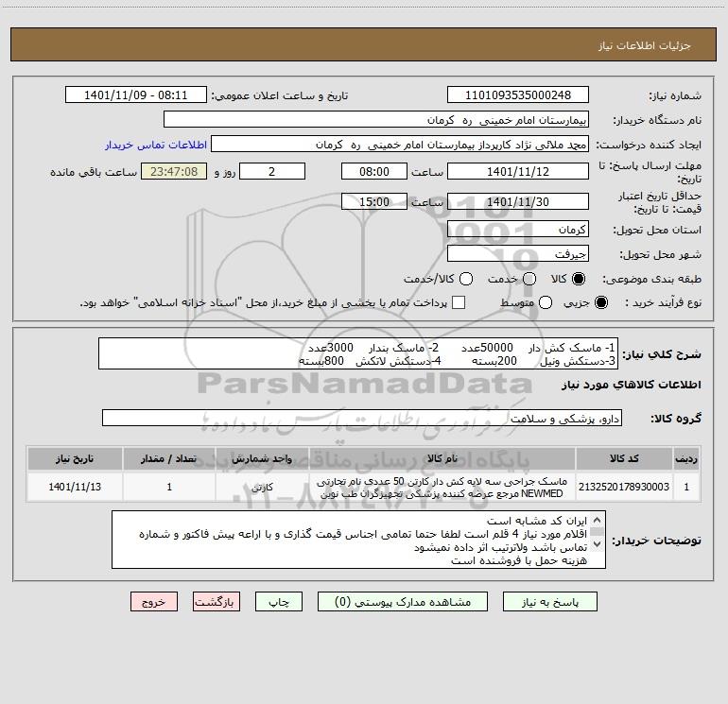Click the استان محل تحویل field کرمان
Viewport: 728px width, 704px height.
pyautogui.click(x=518, y=230)
